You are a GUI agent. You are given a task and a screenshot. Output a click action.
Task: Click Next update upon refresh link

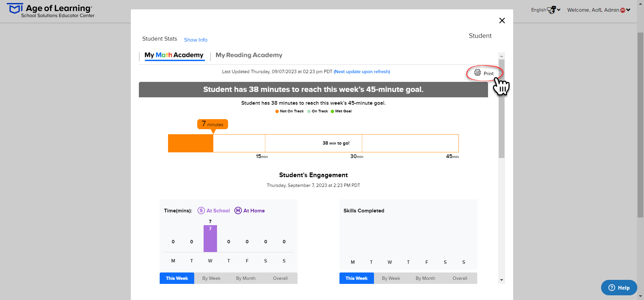362,71
